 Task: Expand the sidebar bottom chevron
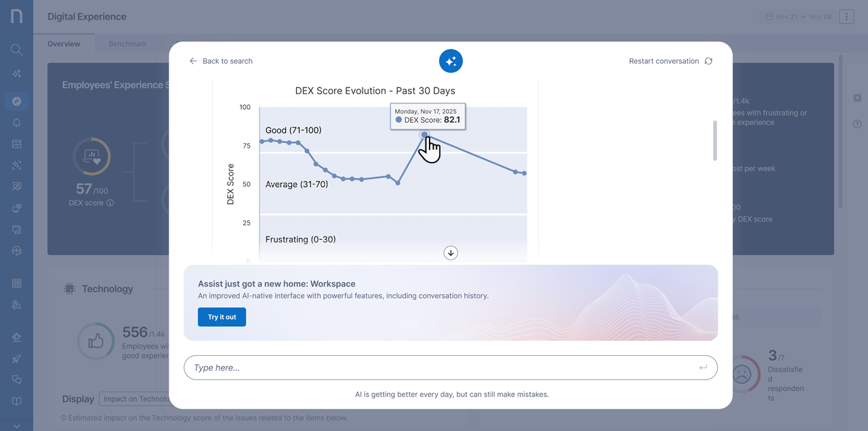(16, 426)
